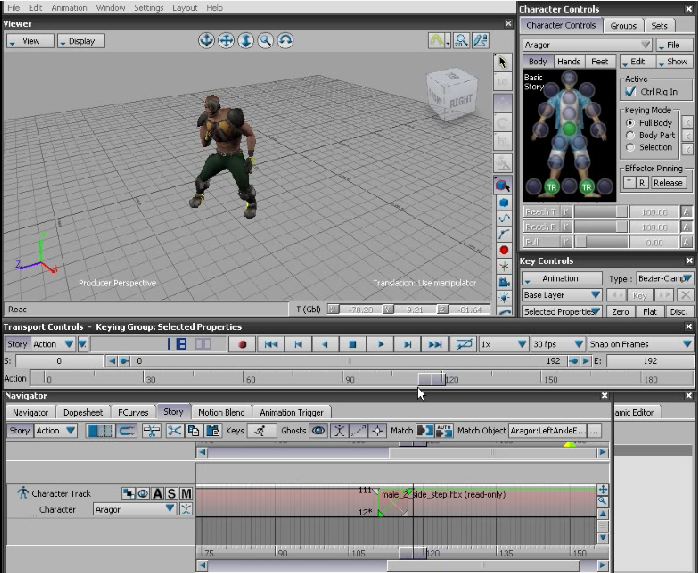Switch to the Dopesheet tab
The width and height of the screenshot is (698, 573).
[83, 413]
